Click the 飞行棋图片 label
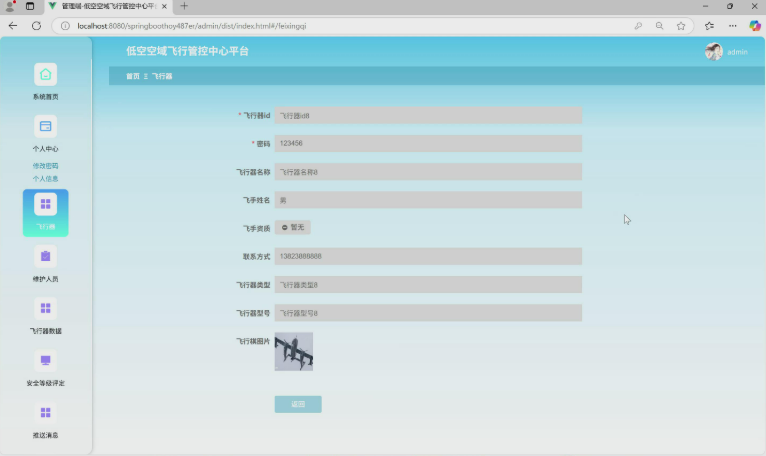Screen dimensions: 766x456 click(x=253, y=341)
